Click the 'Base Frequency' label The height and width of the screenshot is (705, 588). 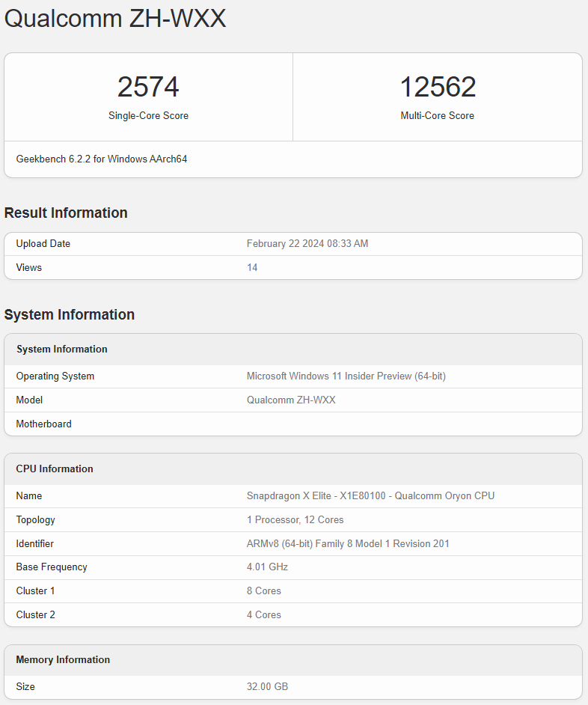point(52,567)
